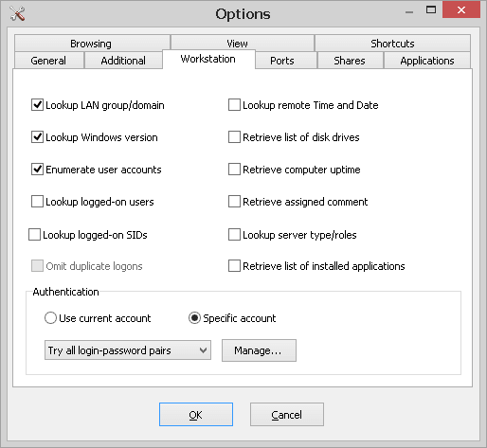This screenshot has width=487, height=448.
Task: Maximize the Options window
Action: pos(431,10)
